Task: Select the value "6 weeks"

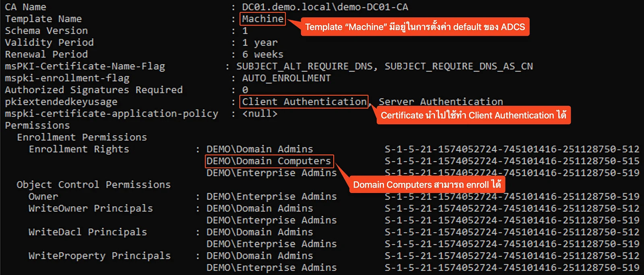Action: point(263,54)
